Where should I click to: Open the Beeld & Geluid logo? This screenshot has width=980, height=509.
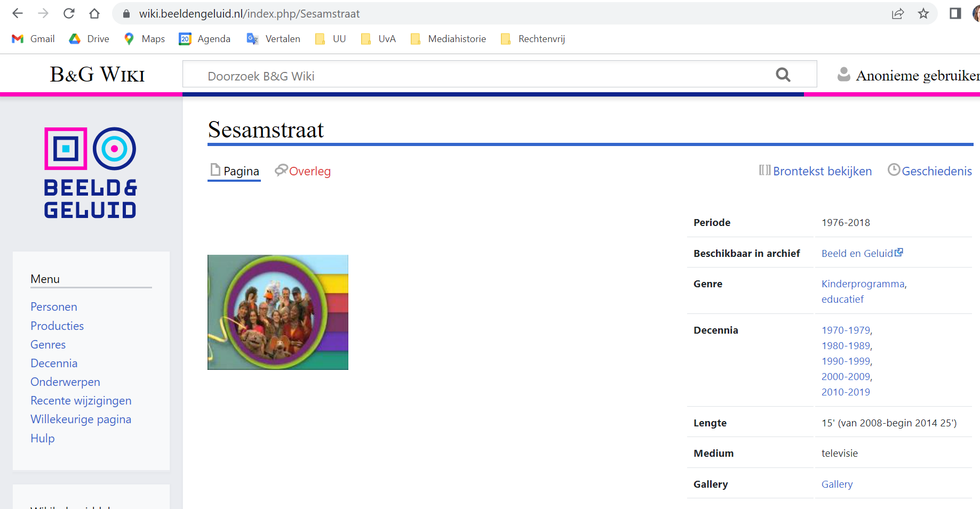(x=90, y=173)
